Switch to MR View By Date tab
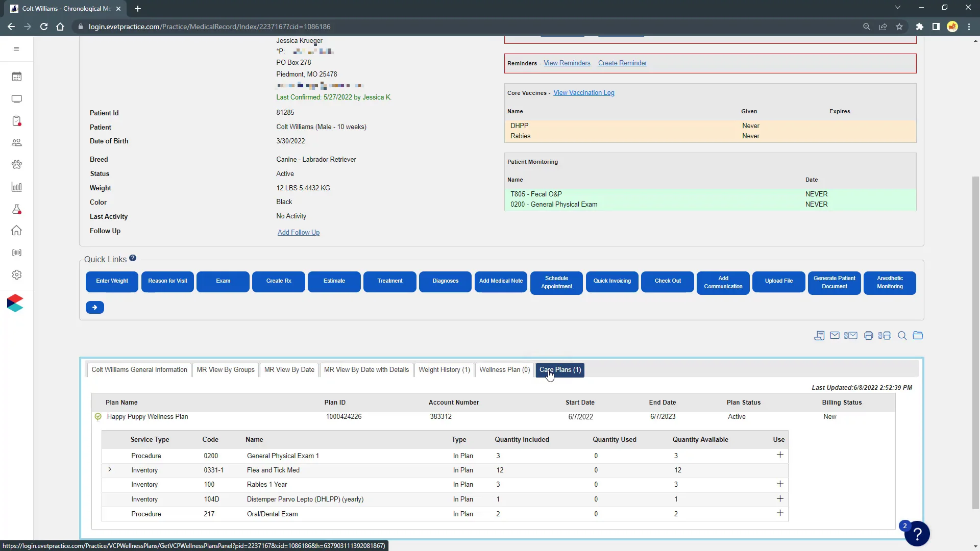This screenshot has width=980, height=551. click(x=289, y=370)
